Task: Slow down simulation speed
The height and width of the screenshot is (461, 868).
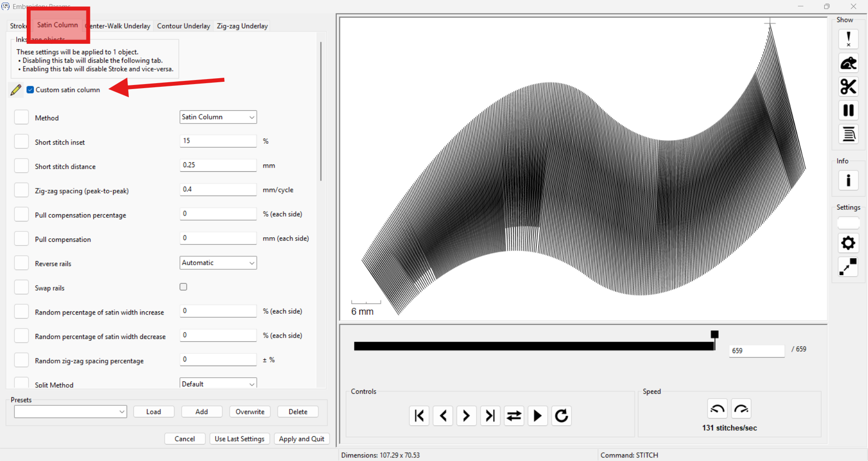Action: tap(717, 409)
